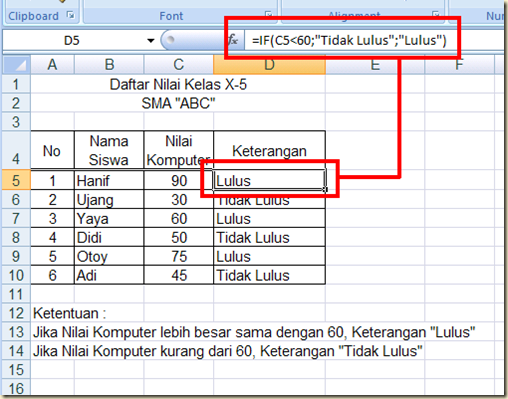This screenshot has width=508, height=399.
Task: Open the Clipboard dialog launcher
Action: coord(71,15)
